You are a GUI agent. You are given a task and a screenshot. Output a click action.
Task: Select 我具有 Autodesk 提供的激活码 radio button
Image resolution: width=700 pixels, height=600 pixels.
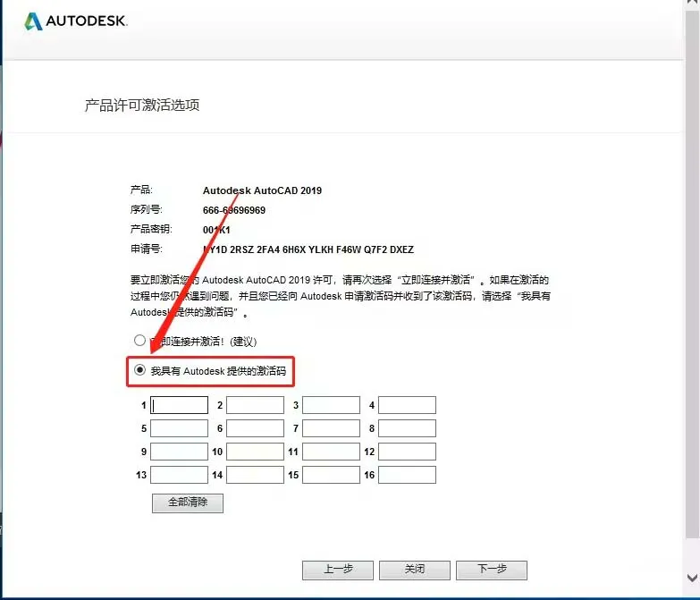pyautogui.click(x=139, y=370)
